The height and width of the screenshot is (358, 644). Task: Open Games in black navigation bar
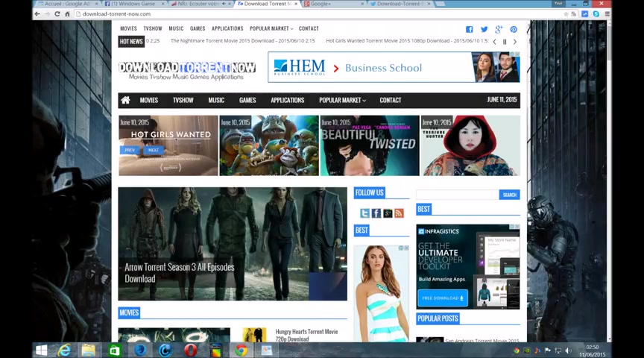point(247,100)
